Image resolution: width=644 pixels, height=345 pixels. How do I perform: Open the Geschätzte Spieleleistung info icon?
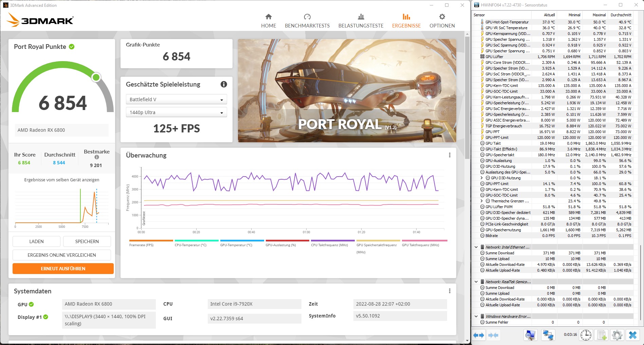224,84
